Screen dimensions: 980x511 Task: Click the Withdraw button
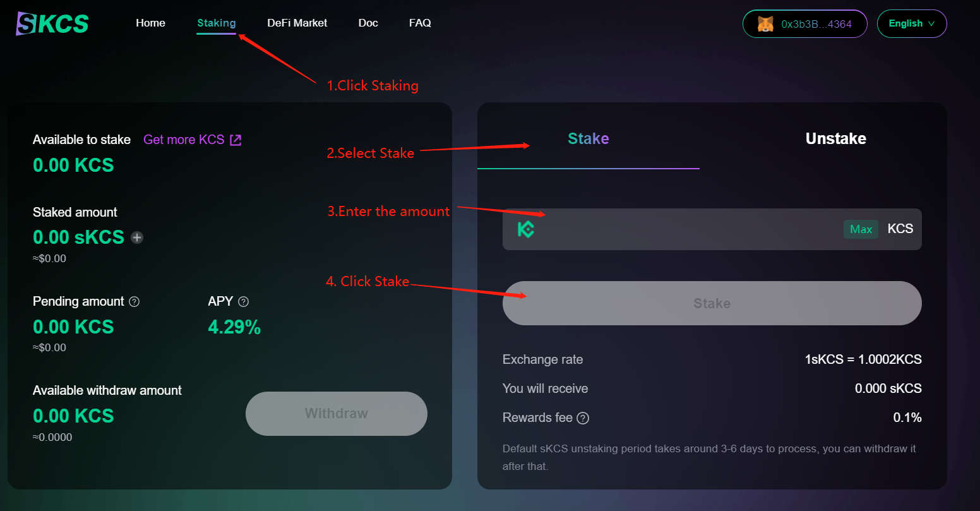(x=337, y=414)
